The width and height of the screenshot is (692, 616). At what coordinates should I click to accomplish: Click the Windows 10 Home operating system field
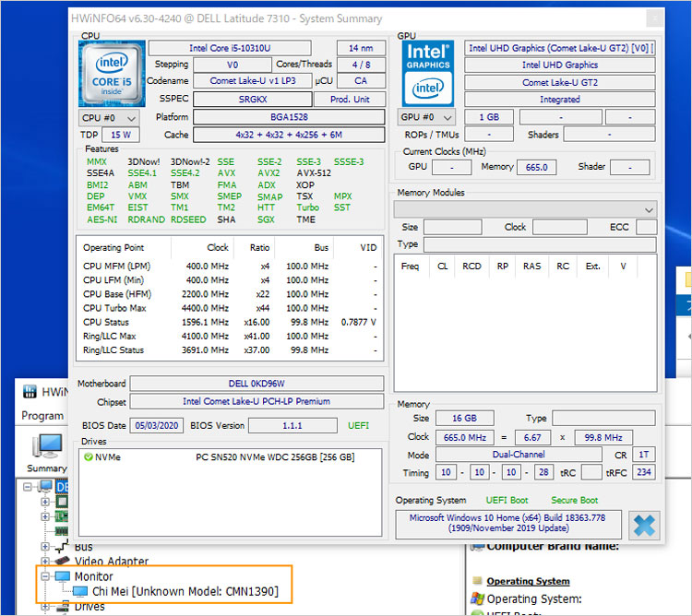point(508,524)
